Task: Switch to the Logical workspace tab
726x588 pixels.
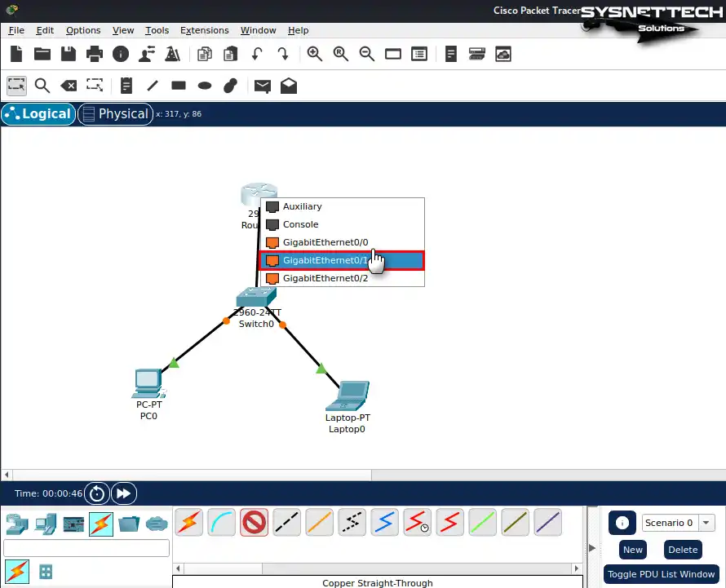Action: (38, 114)
